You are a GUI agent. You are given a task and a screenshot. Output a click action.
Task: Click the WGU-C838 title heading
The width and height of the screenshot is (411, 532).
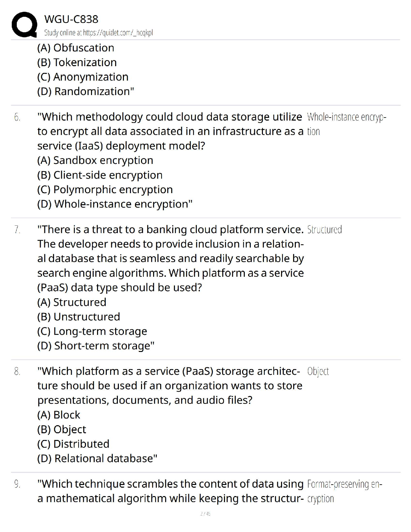coord(71,19)
